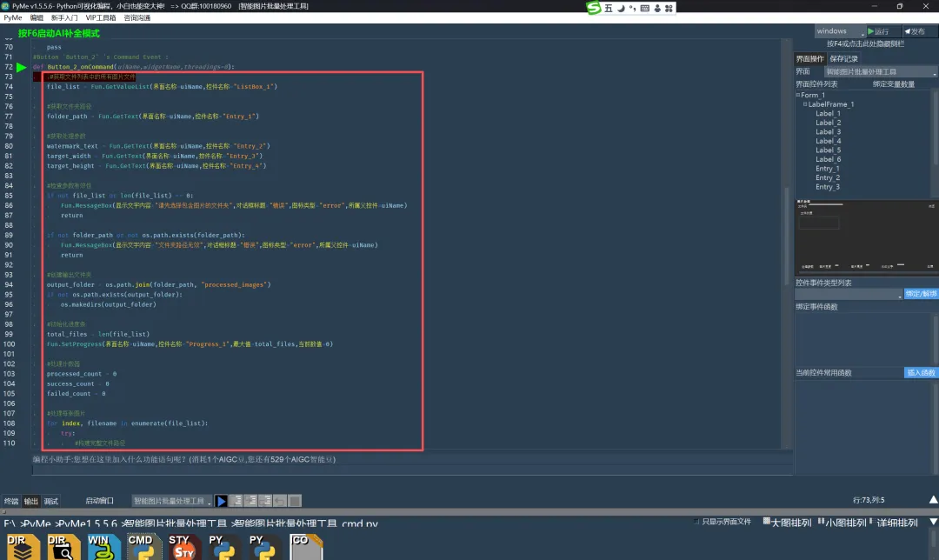Click second indent icon in bottom toolbar
This screenshot has width=939, height=560.
pos(250,501)
